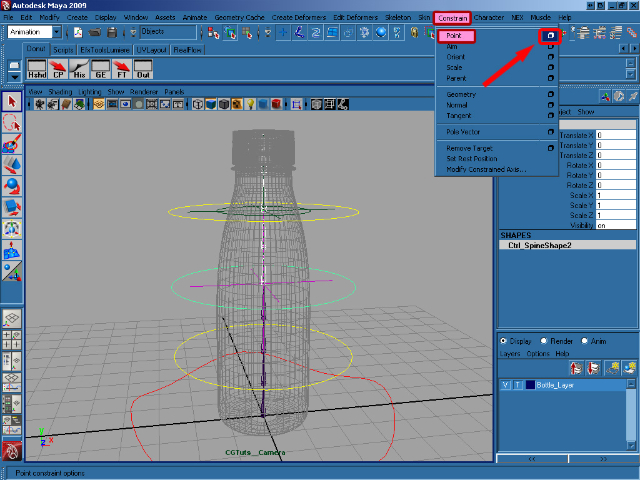This screenshot has height=480, width=640.
Task: Click the Bottle_Layer color swatch
Action: [529, 384]
